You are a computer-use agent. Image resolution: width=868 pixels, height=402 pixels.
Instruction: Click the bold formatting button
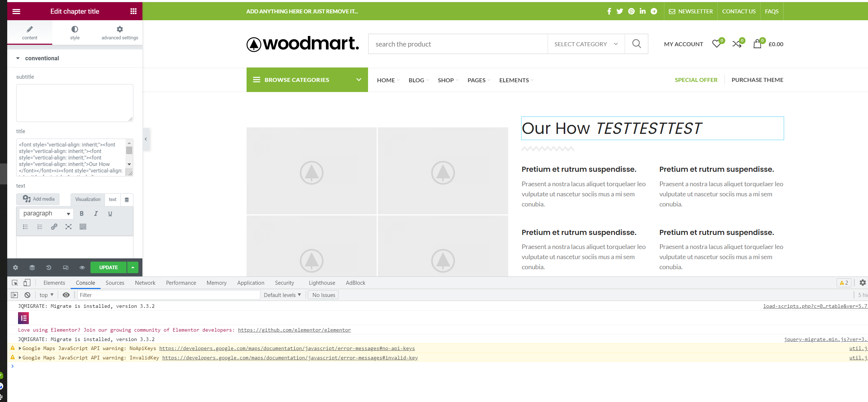(x=81, y=214)
